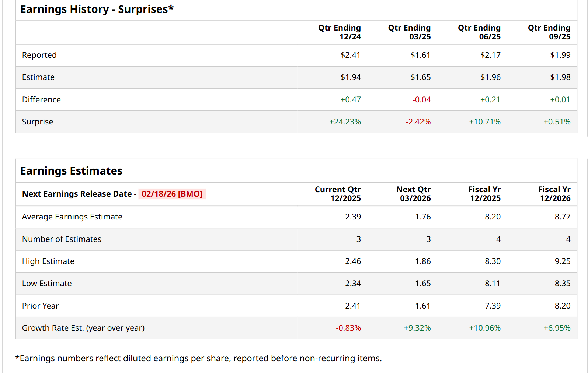588x373 pixels.
Task: Select the Qtr Ending 06/25 column header
Action: click(479, 32)
